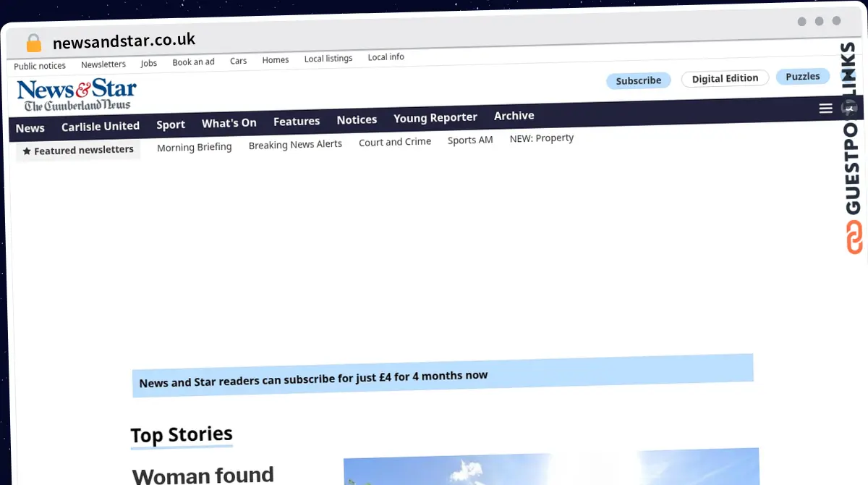Open the Digital Edition button
Viewport: 868px width, 485px height.
point(725,78)
